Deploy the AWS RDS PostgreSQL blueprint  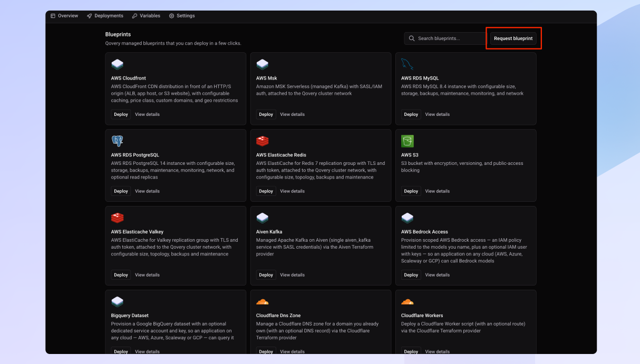click(121, 191)
